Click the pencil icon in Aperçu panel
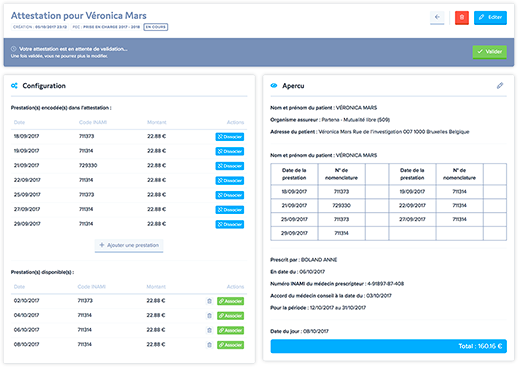 pyautogui.click(x=500, y=86)
